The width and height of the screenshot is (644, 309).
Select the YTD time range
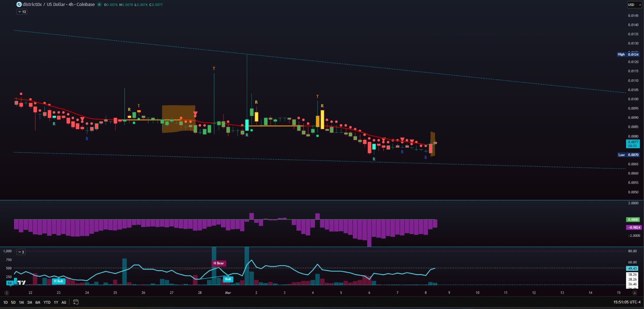coord(47,302)
